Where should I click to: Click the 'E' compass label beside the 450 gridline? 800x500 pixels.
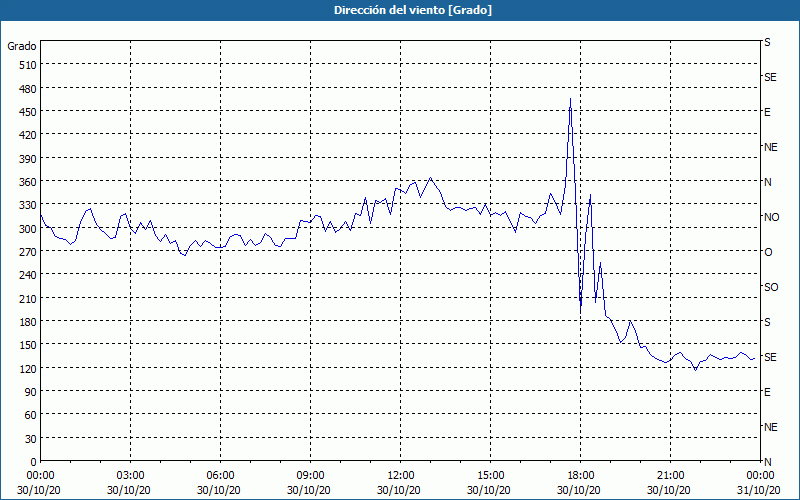coord(767,112)
